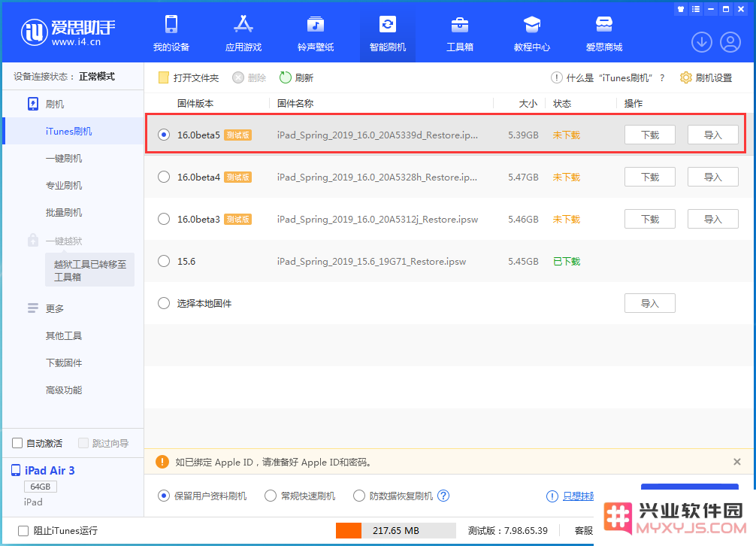Open 铃声壁纸 ringtones and wallpapers
This screenshot has width=756, height=546.
316,33
